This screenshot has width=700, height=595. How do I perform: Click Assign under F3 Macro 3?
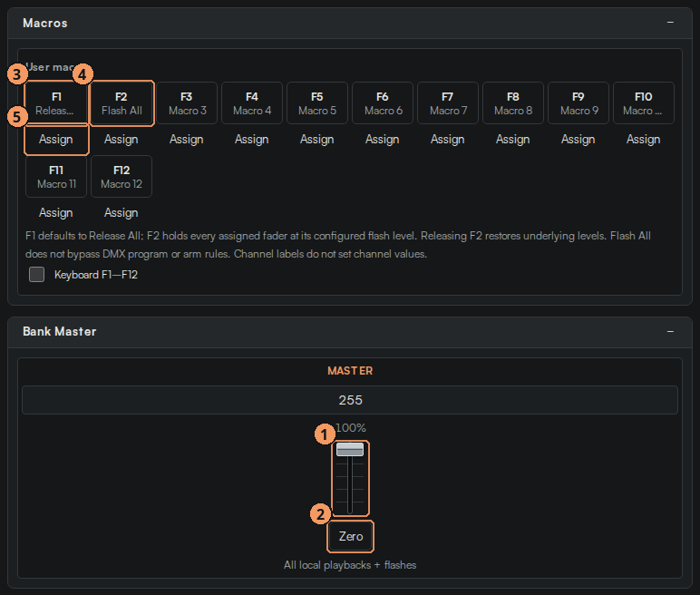(187, 140)
